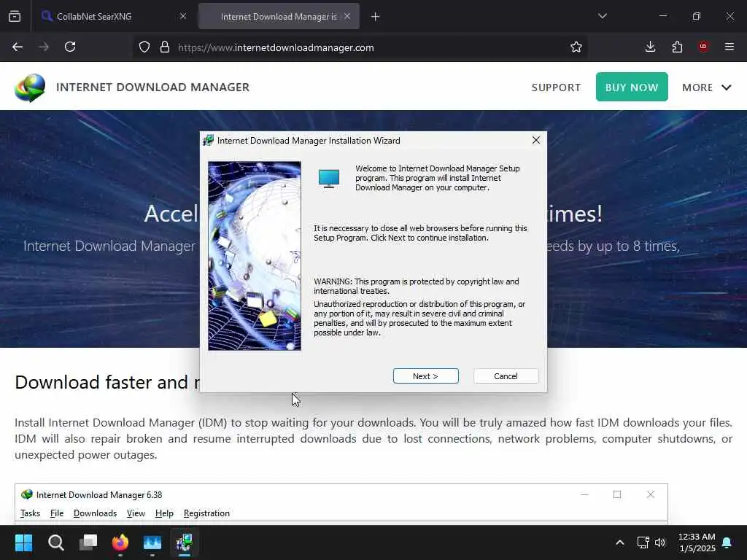Image resolution: width=747 pixels, height=560 pixels.
Task: Show hidden system tray icons
Action: (x=620, y=542)
